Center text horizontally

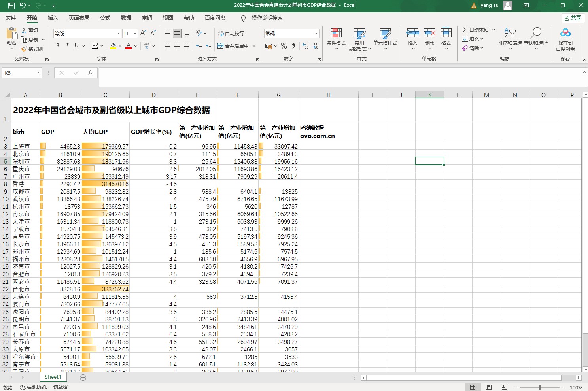click(177, 46)
